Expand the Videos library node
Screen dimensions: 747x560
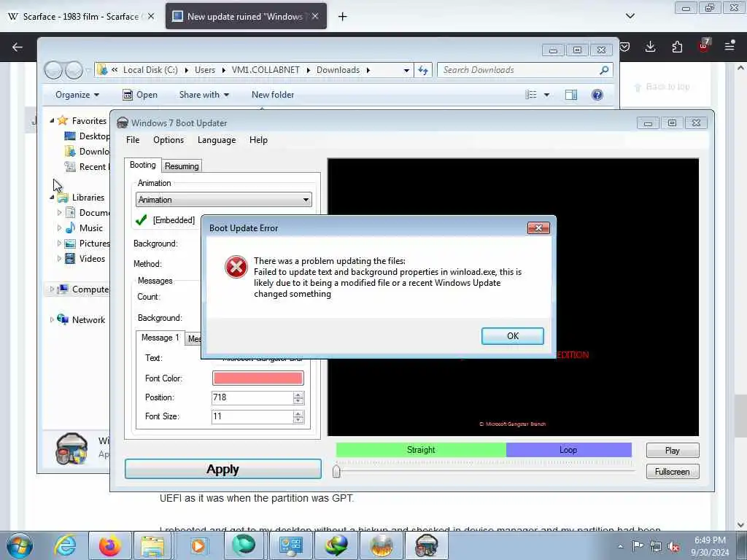point(59,259)
